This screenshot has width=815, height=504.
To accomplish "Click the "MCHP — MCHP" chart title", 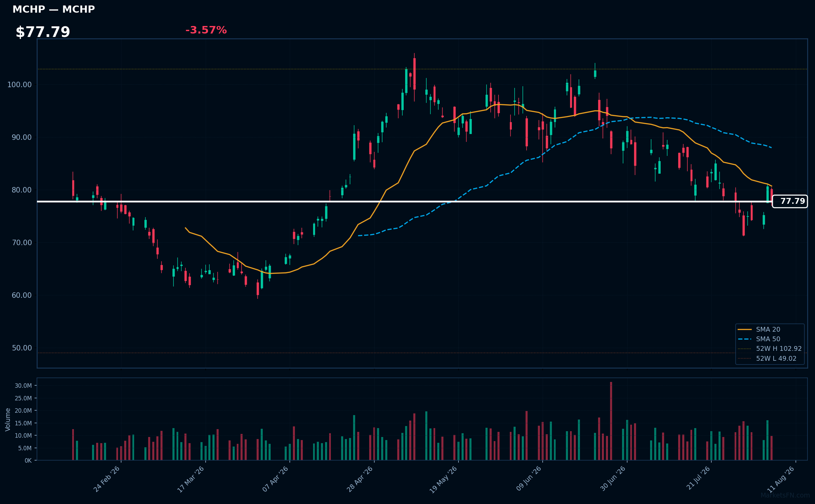I will pos(54,9).
